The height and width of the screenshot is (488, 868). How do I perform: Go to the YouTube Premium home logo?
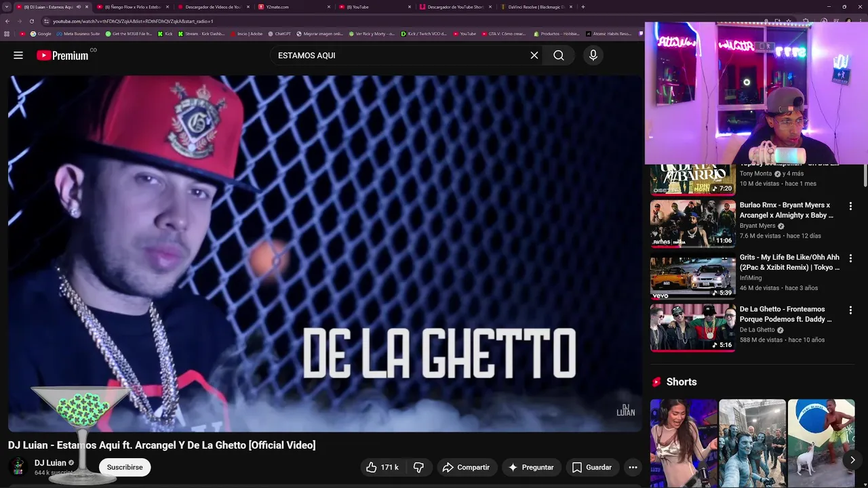click(62, 56)
